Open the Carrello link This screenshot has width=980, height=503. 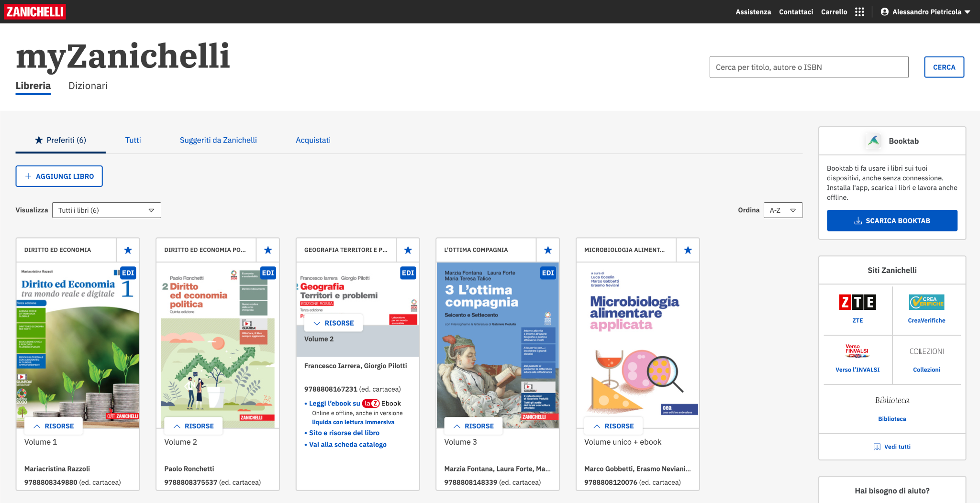[834, 12]
